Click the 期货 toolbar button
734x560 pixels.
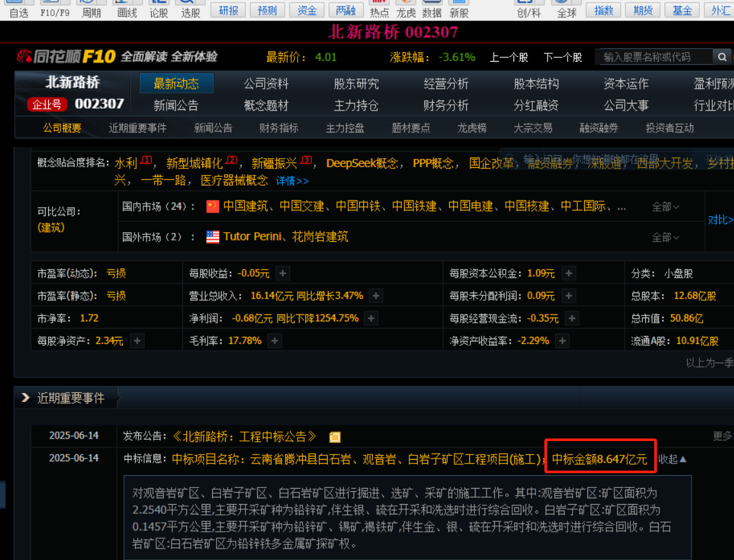click(x=643, y=10)
